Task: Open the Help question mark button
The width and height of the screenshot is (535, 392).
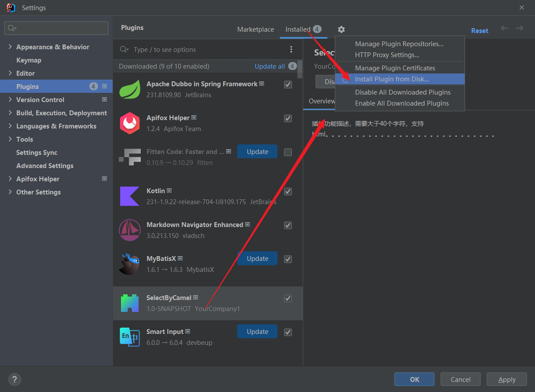Action: coord(15,379)
